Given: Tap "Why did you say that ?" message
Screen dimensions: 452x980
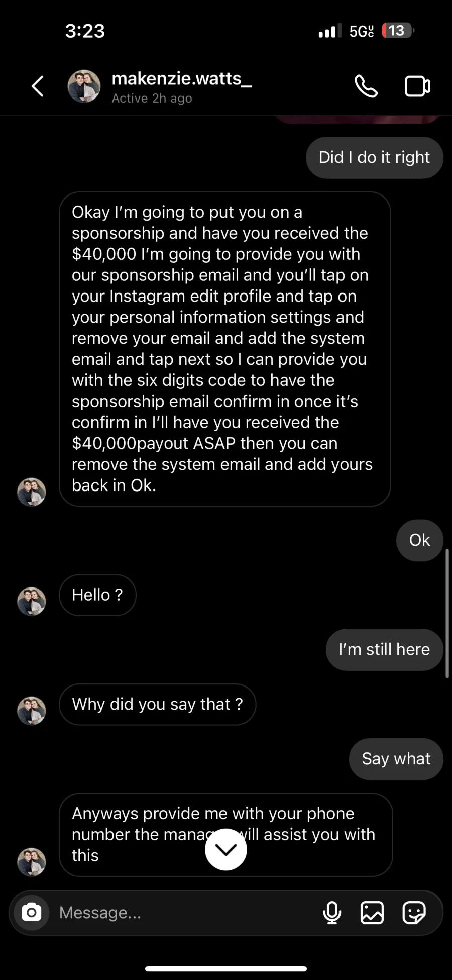Looking at the screenshot, I should 158,704.
